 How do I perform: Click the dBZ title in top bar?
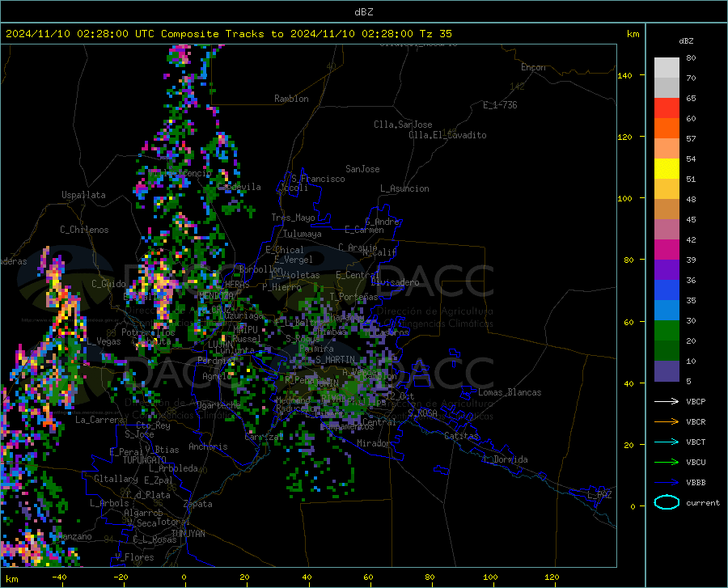(363, 12)
